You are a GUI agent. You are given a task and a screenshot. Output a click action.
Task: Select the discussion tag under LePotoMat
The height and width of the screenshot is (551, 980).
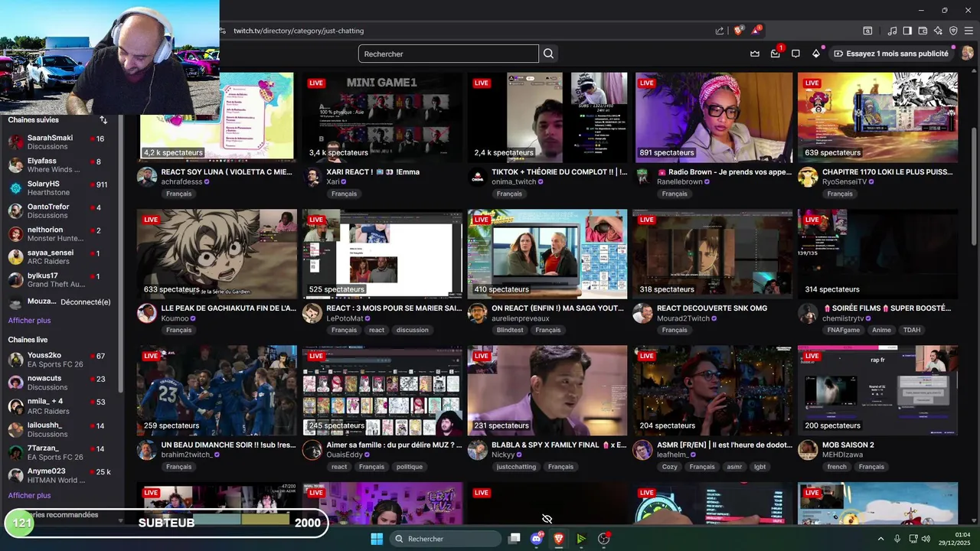413,330
